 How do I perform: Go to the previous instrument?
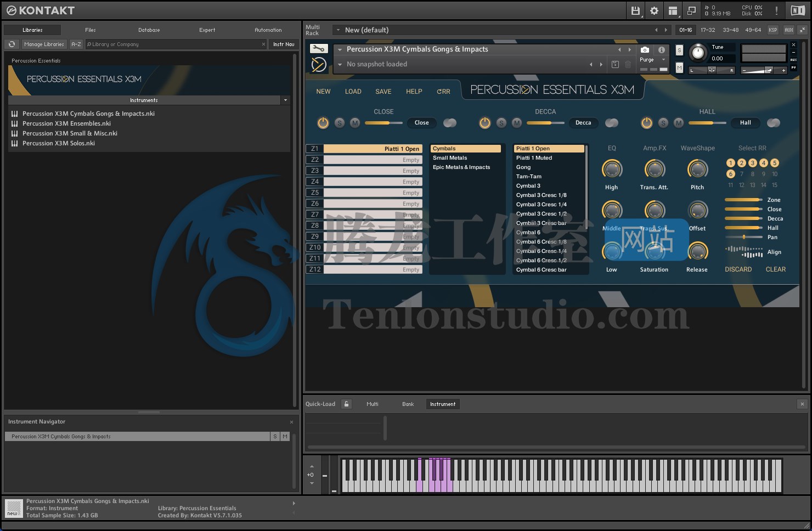click(619, 49)
